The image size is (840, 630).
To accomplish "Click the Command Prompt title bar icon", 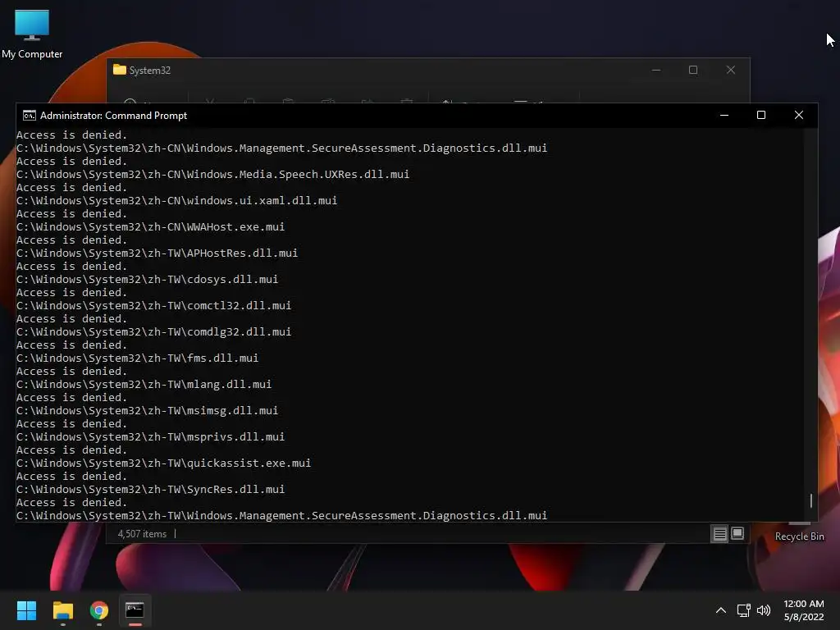I will [x=29, y=115].
